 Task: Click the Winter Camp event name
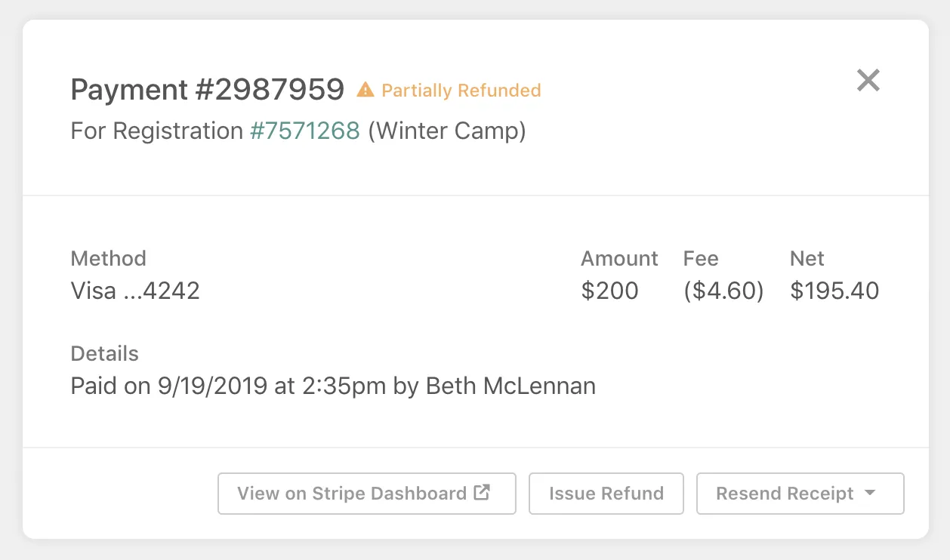[447, 131]
